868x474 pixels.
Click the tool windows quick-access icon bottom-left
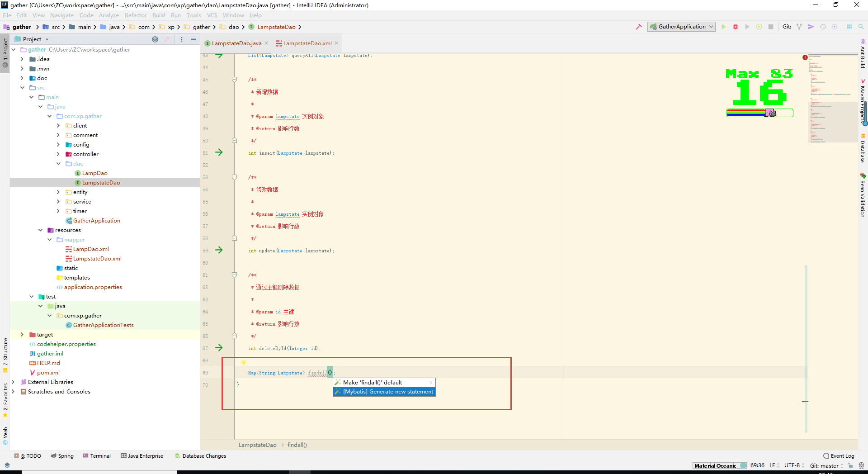[x=7, y=465]
